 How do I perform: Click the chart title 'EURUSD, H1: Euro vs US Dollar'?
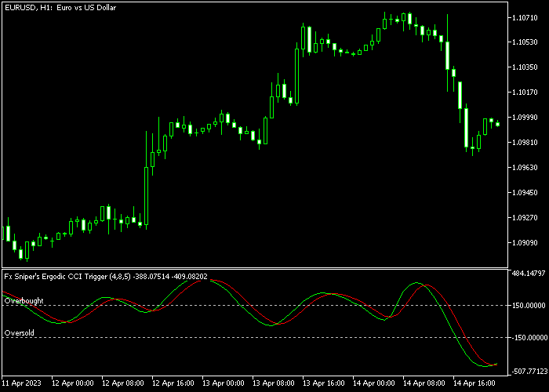[60, 7]
